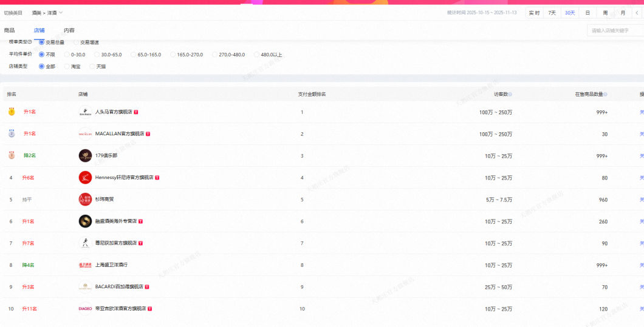
Task: Click the red Hennessy shop logo
Action: pyautogui.click(x=85, y=178)
